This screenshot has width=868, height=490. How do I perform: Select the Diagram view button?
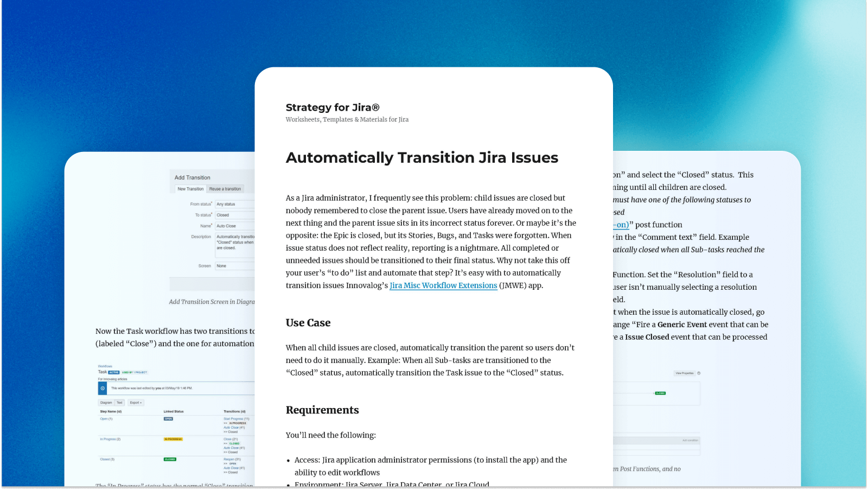click(x=106, y=403)
